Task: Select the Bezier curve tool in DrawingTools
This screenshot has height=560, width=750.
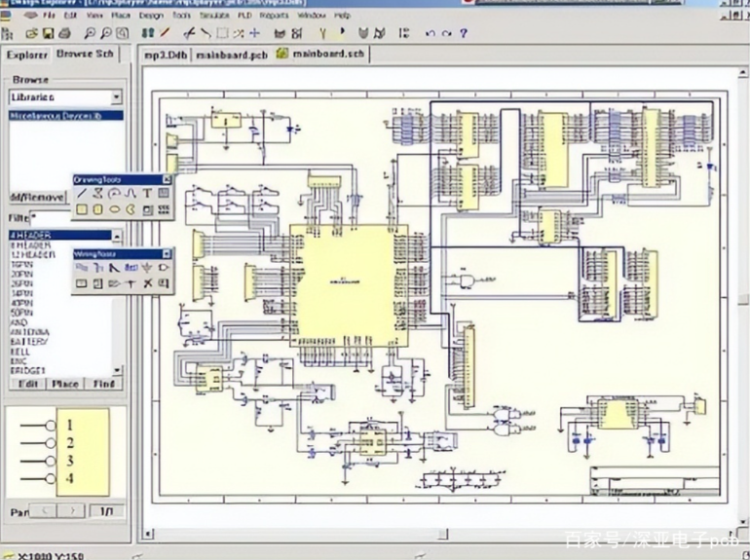Action: (x=131, y=193)
